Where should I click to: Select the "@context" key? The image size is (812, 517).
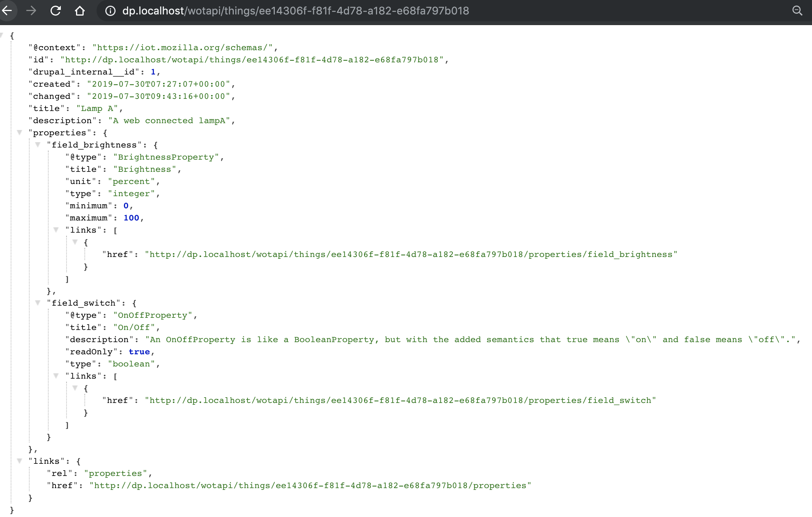(55, 48)
